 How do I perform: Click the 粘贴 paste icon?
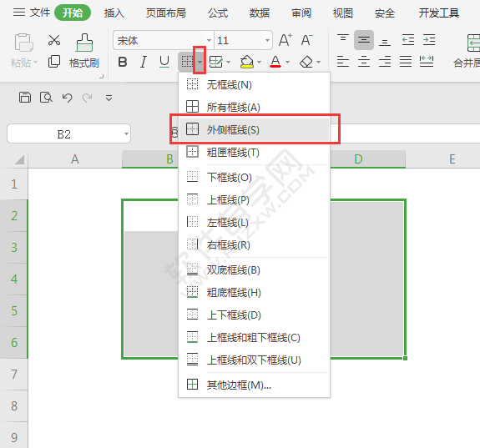[x=23, y=43]
